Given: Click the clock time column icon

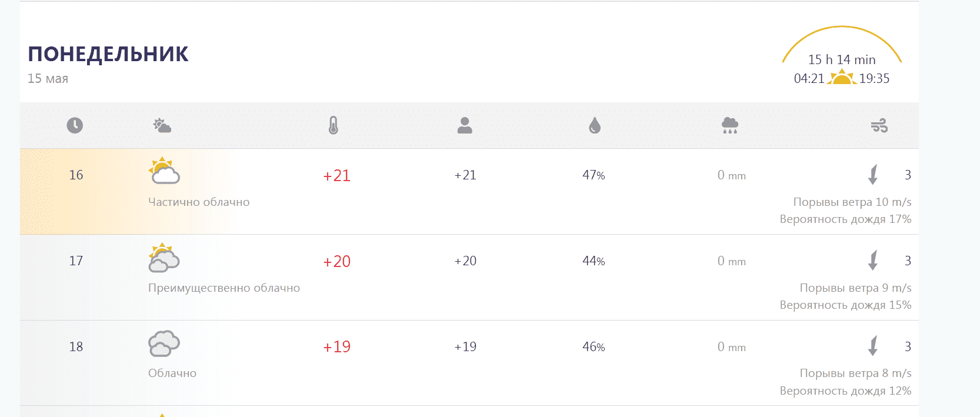Looking at the screenshot, I should click(x=75, y=125).
